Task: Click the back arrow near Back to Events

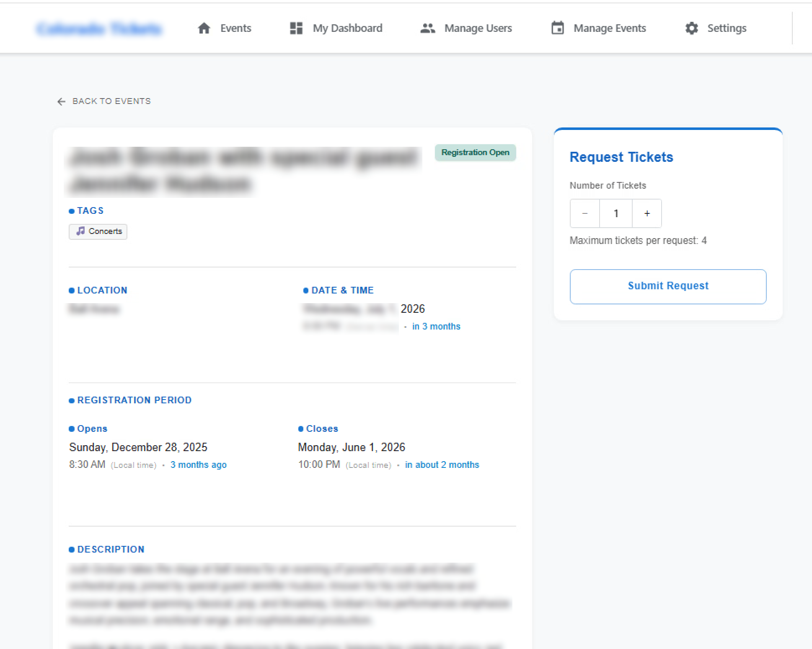Action: [x=61, y=101]
